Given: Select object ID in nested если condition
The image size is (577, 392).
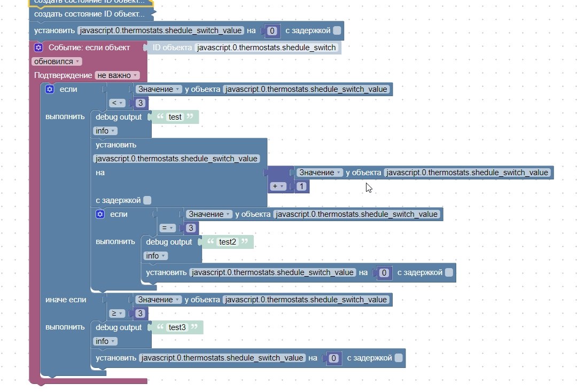Looking at the screenshot, I should pyautogui.click(x=357, y=214).
